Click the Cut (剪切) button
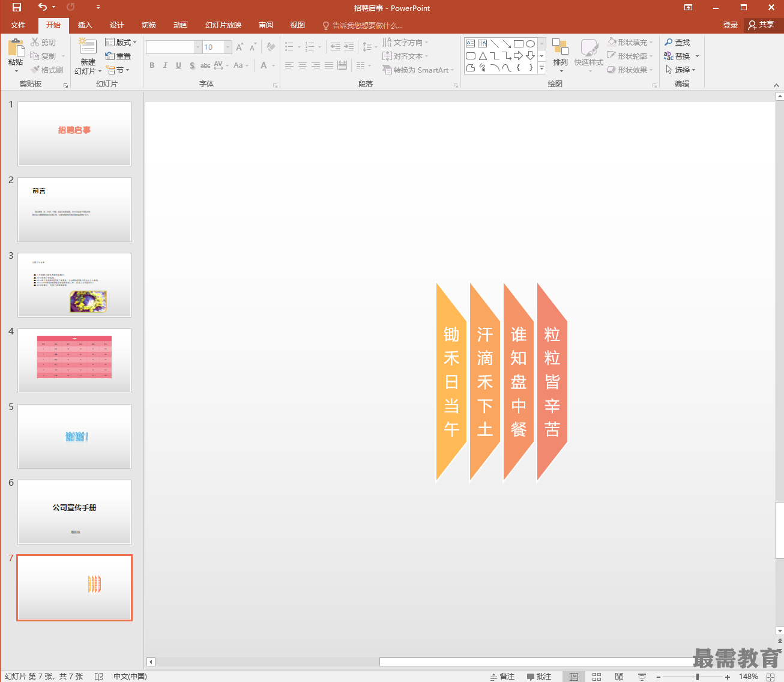Viewport: 784px width, 682px height. 43,42
